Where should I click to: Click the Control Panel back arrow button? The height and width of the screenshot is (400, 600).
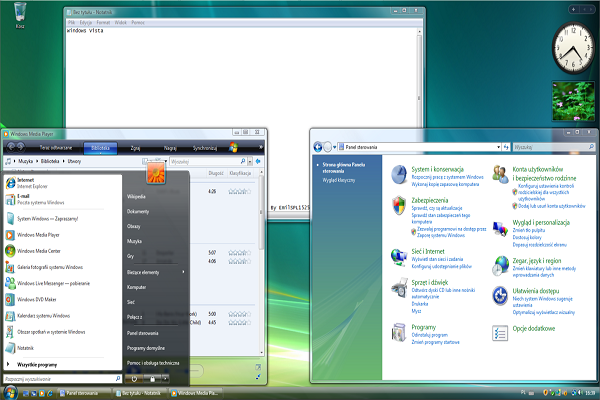pyautogui.click(x=318, y=147)
